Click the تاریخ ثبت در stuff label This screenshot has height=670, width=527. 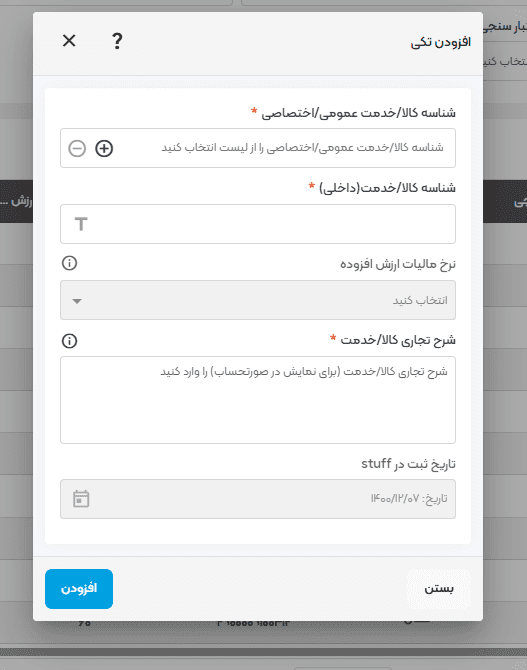pos(408,464)
